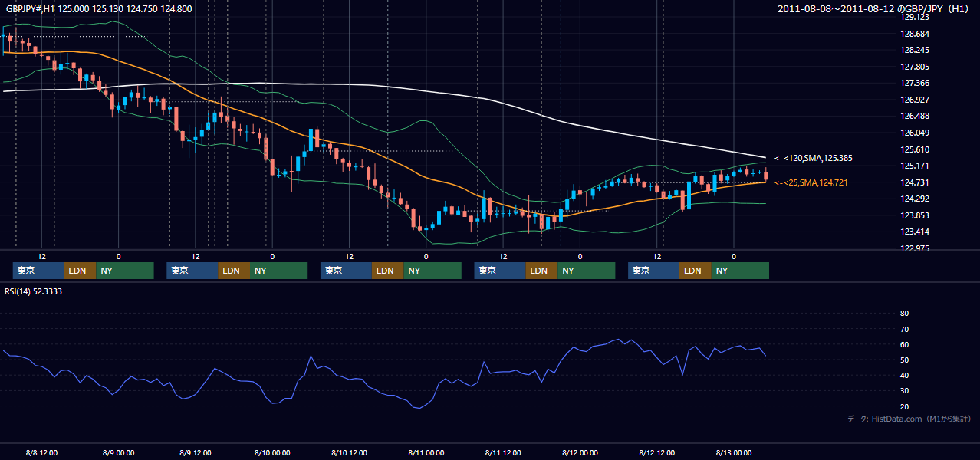The height and width of the screenshot is (460, 980).
Task: Click the 126.049 price axis label
Action: (914, 133)
